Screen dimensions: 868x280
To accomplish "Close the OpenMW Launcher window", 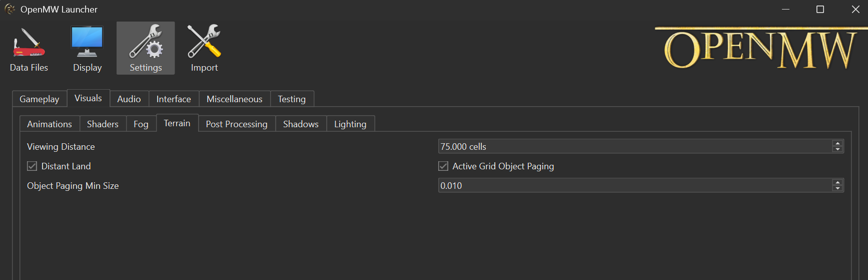I will click(x=855, y=9).
